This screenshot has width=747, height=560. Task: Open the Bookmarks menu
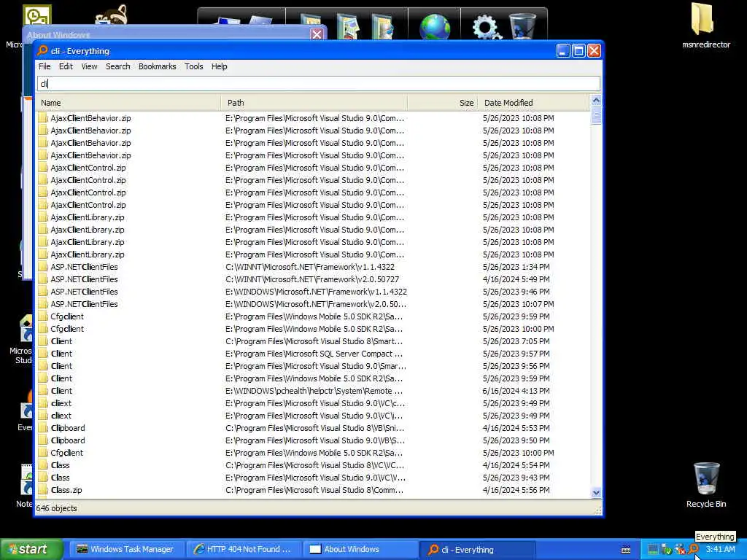(x=158, y=66)
